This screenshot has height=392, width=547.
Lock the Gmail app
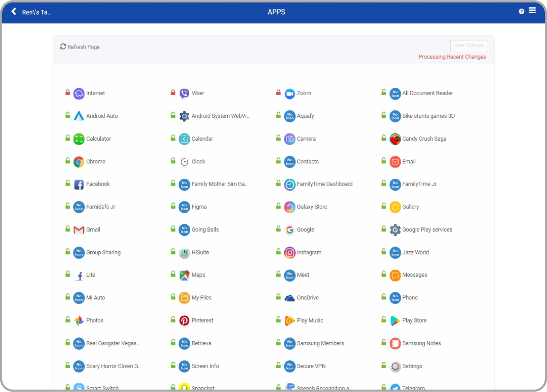pos(67,229)
